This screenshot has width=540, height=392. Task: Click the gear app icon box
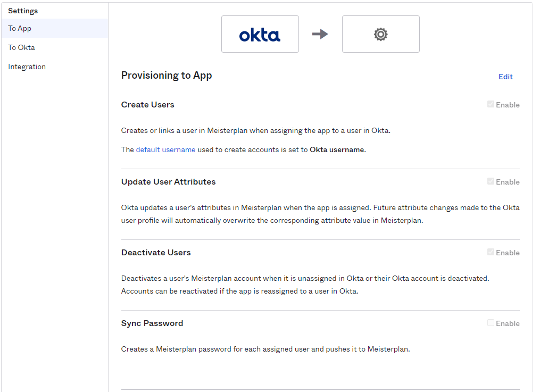click(380, 34)
